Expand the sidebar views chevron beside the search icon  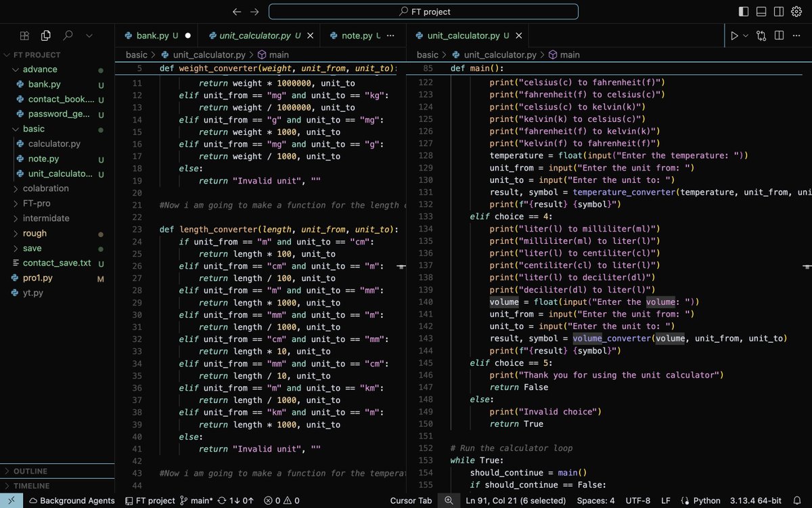[89, 36]
